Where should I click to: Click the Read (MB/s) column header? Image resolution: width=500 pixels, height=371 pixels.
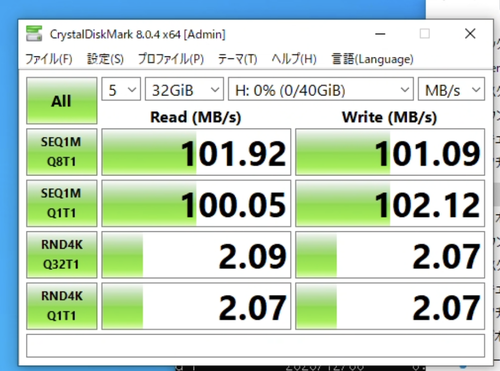point(196,117)
